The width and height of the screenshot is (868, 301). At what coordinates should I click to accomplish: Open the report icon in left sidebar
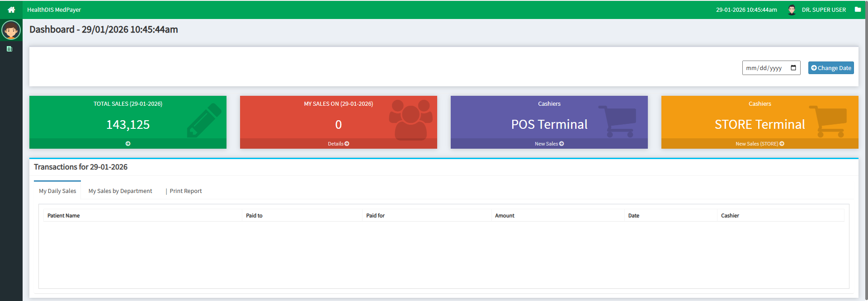[9, 49]
